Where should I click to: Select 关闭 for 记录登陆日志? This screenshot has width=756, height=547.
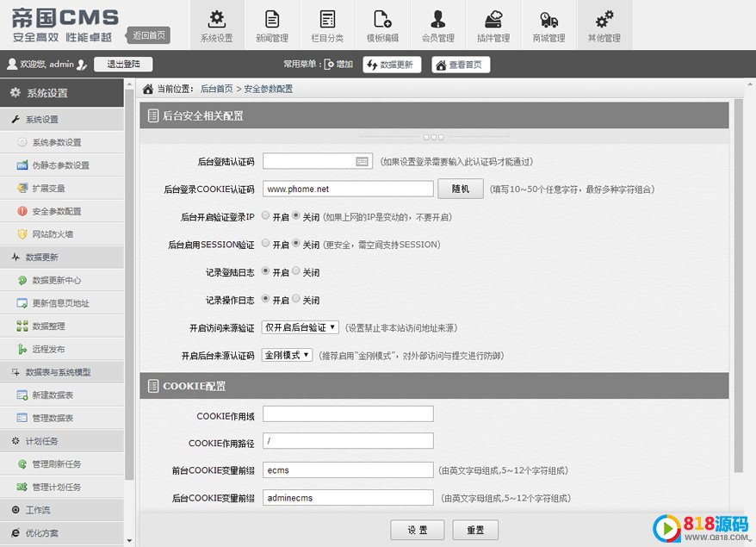pyautogui.click(x=296, y=271)
